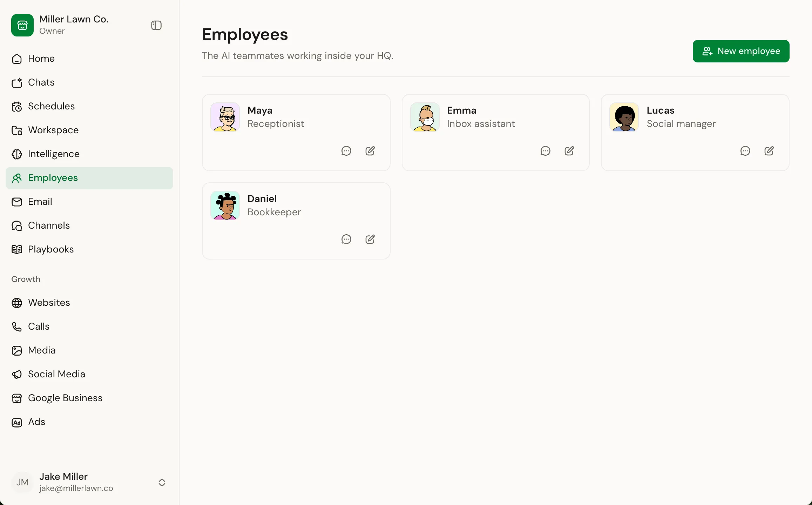Click Lucas's avatar picture
812x505 pixels.
624,117
